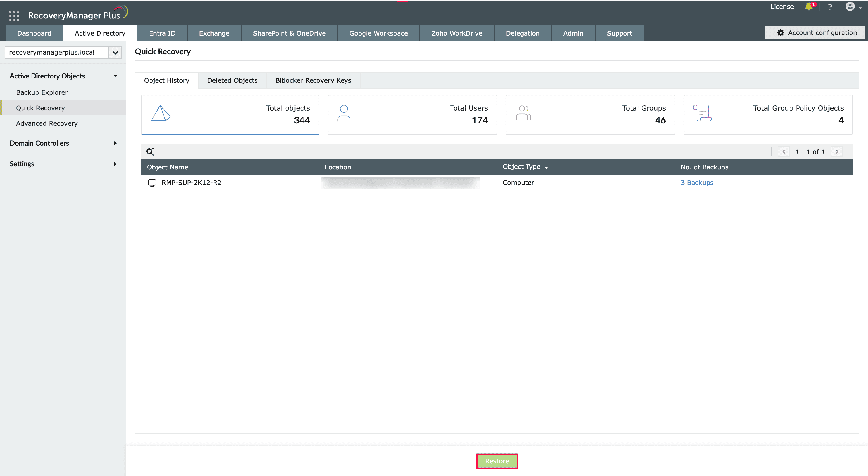Image resolution: width=868 pixels, height=476 pixels.
Task: Collapse Active Directory Objects section
Action: tap(116, 76)
